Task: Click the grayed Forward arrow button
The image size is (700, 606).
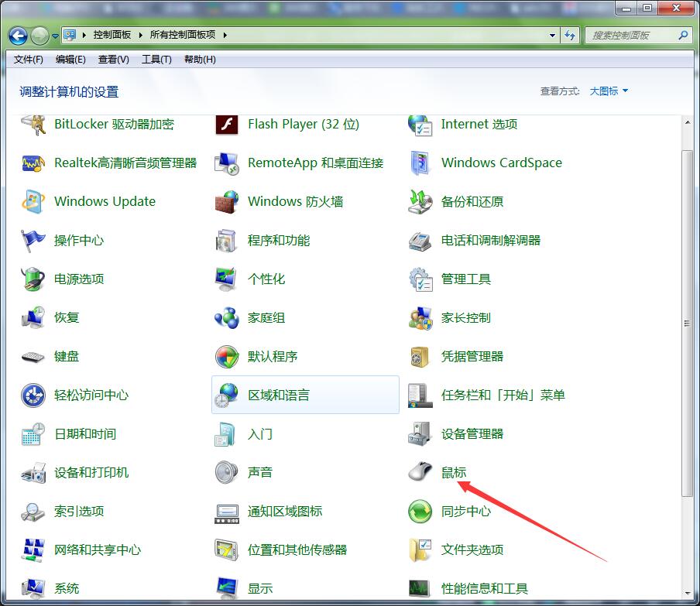Action: pos(39,36)
